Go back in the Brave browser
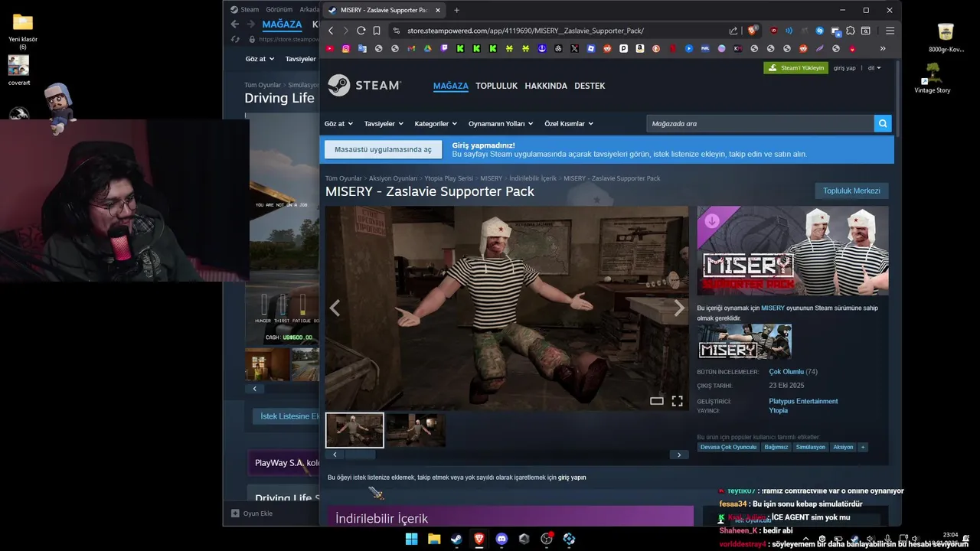The image size is (980, 551). coord(331,31)
